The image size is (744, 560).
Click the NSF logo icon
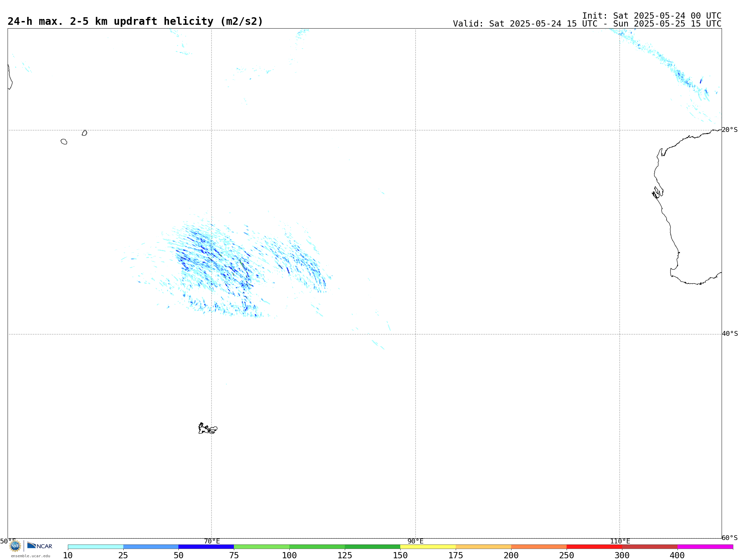15,546
